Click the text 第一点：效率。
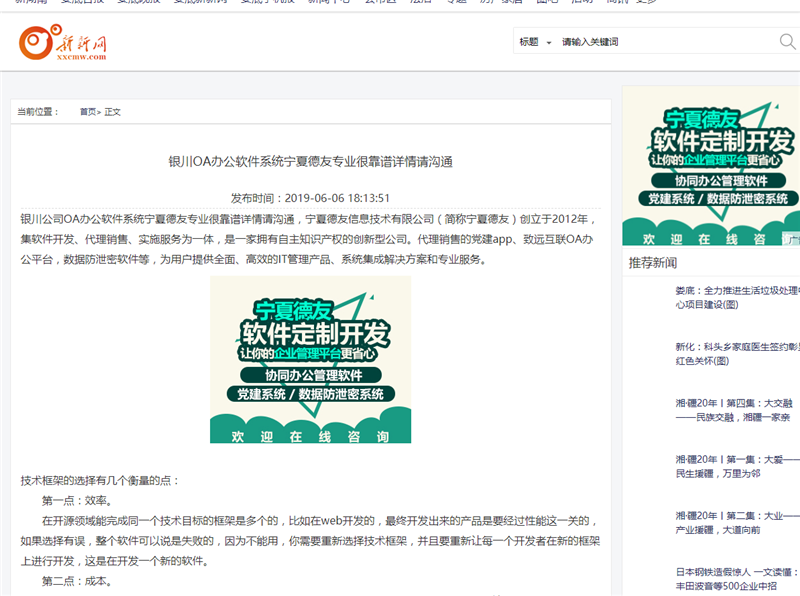 [x=77, y=501]
